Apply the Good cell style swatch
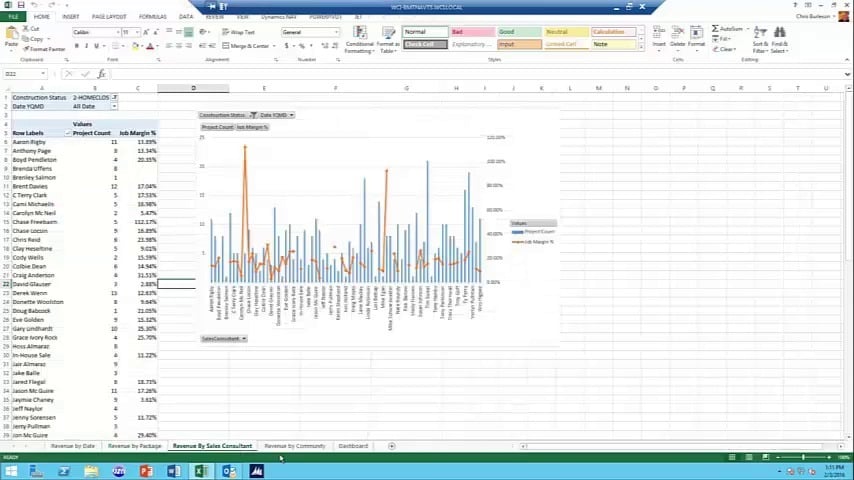The image size is (854, 480). click(519, 32)
